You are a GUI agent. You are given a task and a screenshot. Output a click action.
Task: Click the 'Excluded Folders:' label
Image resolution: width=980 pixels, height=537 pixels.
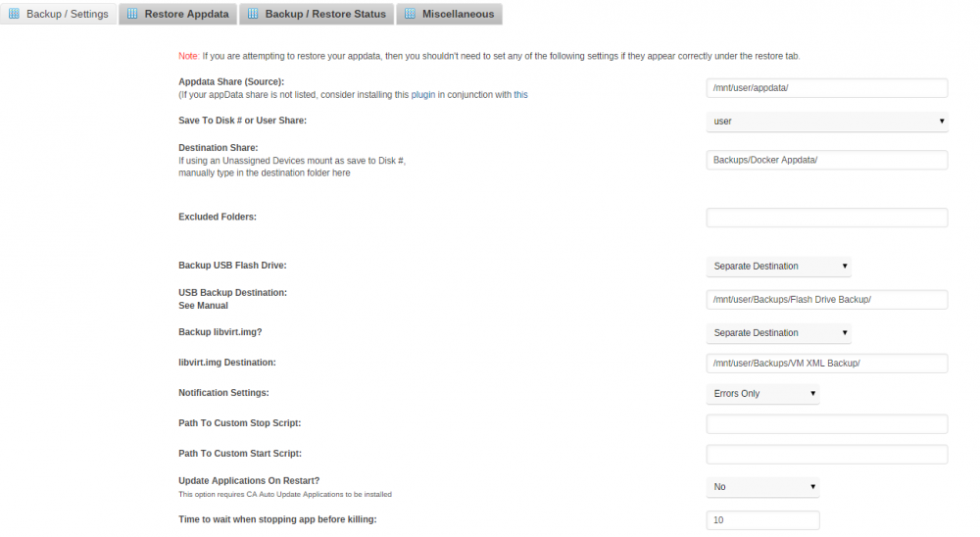tap(218, 217)
